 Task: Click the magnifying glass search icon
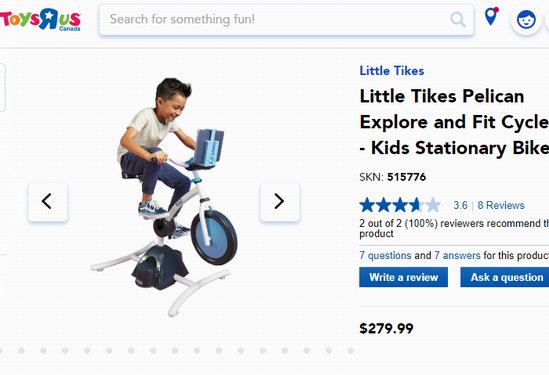(x=458, y=20)
